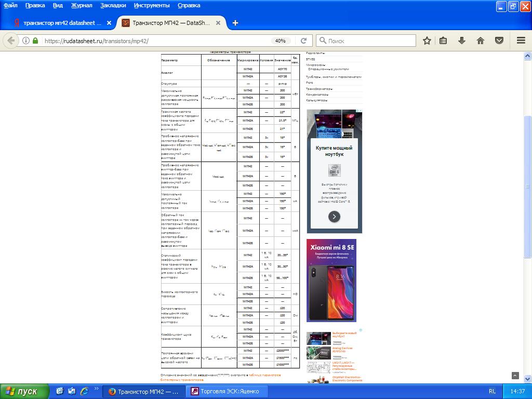Screen dimensions: 532x399
Task: Reload the current page
Action: pyautogui.click(x=304, y=41)
